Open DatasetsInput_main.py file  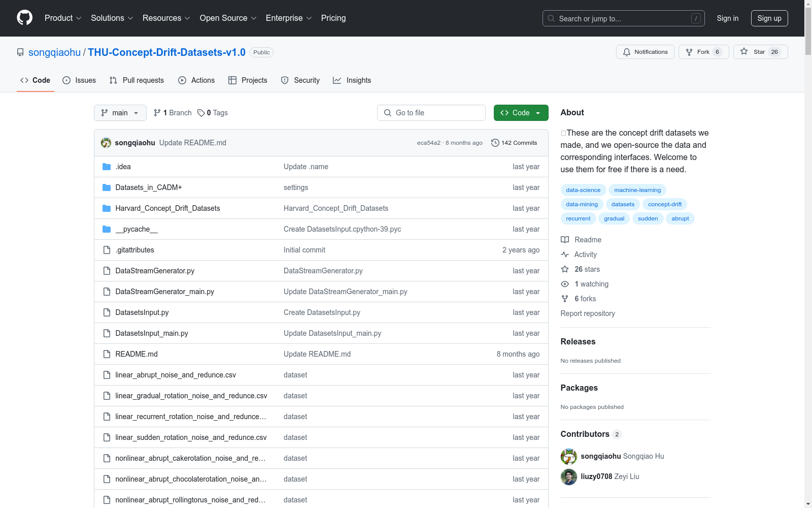click(152, 333)
